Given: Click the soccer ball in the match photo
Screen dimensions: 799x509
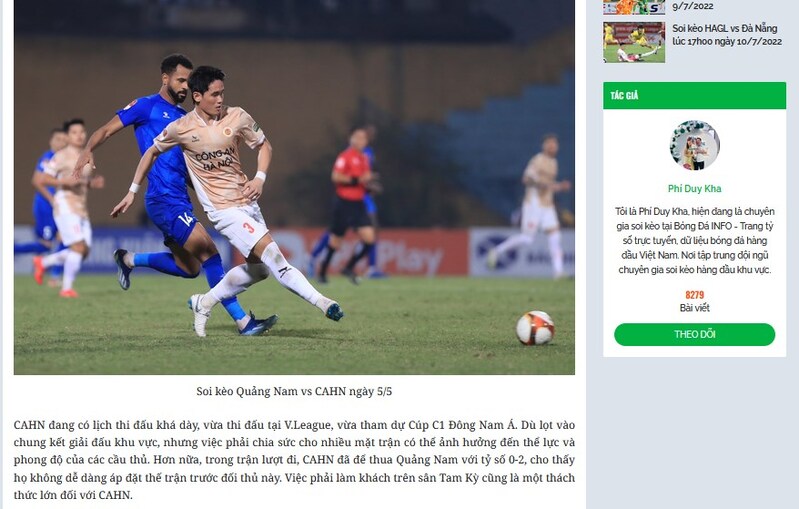Looking at the screenshot, I should [x=535, y=328].
